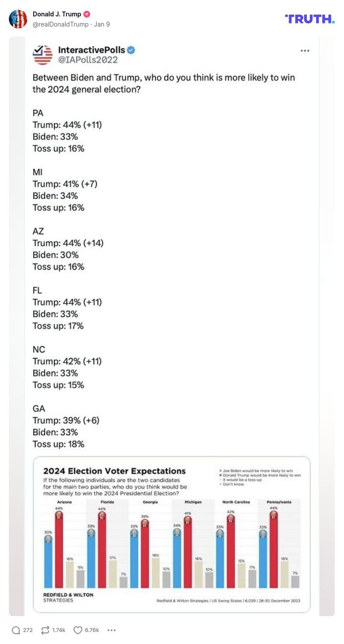
Task: Click the @realDonaldTrump handle
Action: [60, 24]
